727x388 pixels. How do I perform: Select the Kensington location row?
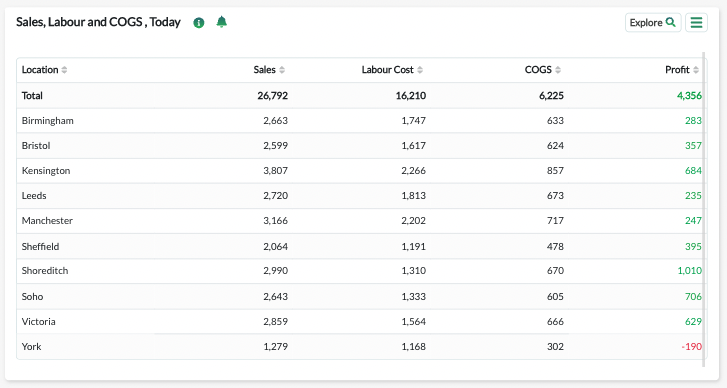click(360, 171)
